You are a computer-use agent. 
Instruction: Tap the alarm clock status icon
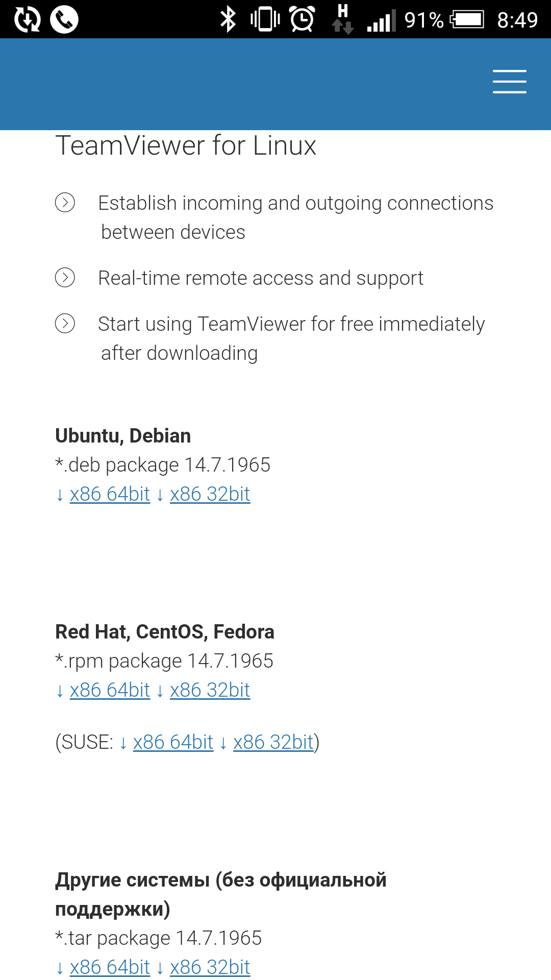pyautogui.click(x=302, y=19)
